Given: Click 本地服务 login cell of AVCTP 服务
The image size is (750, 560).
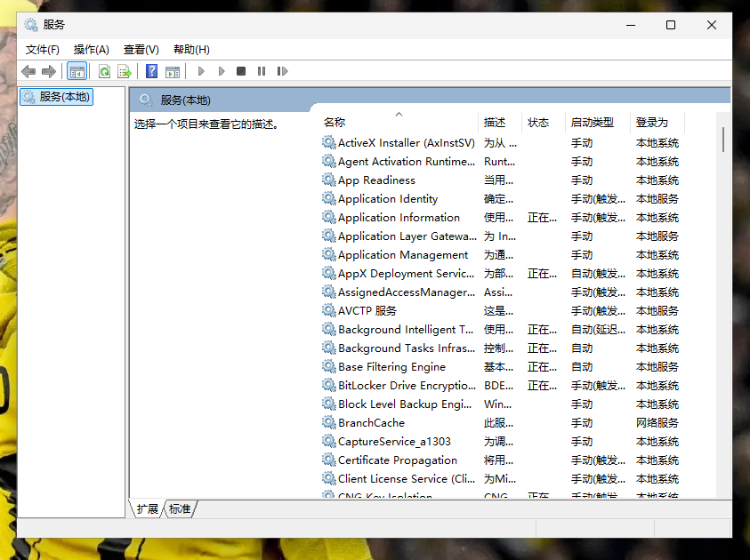Looking at the screenshot, I should tap(657, 311).
